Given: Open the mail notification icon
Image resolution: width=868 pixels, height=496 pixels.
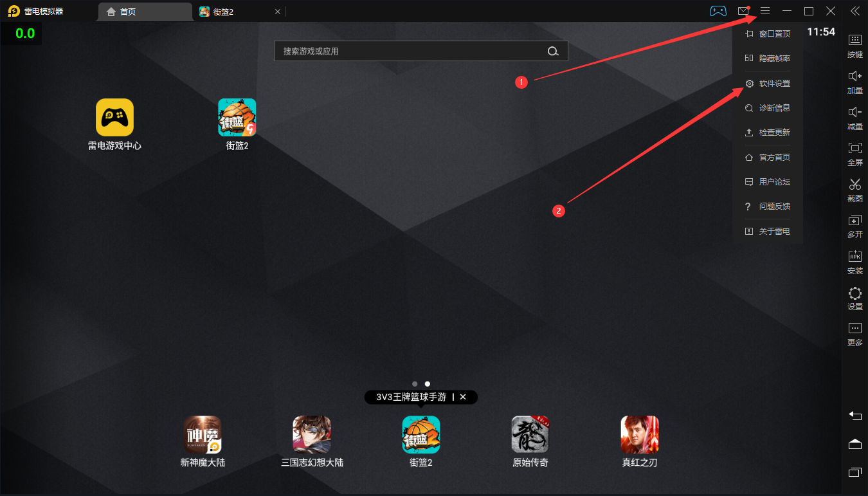Looking at the screenshot, I should 743,11.
